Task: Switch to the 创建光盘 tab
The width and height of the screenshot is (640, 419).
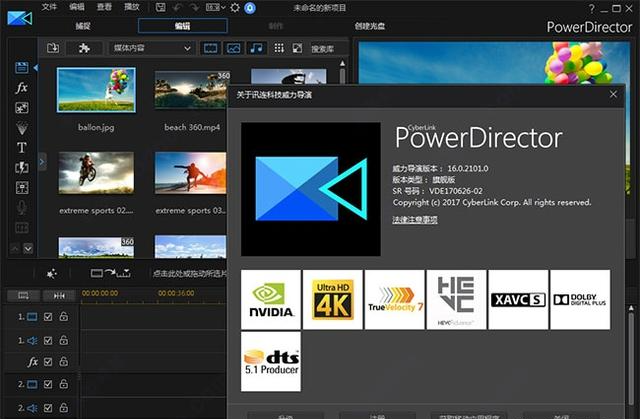Action: 370,26
